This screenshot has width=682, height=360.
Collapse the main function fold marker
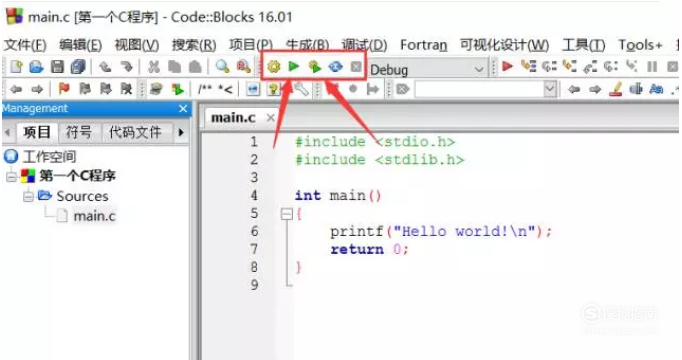coord(286,214)
